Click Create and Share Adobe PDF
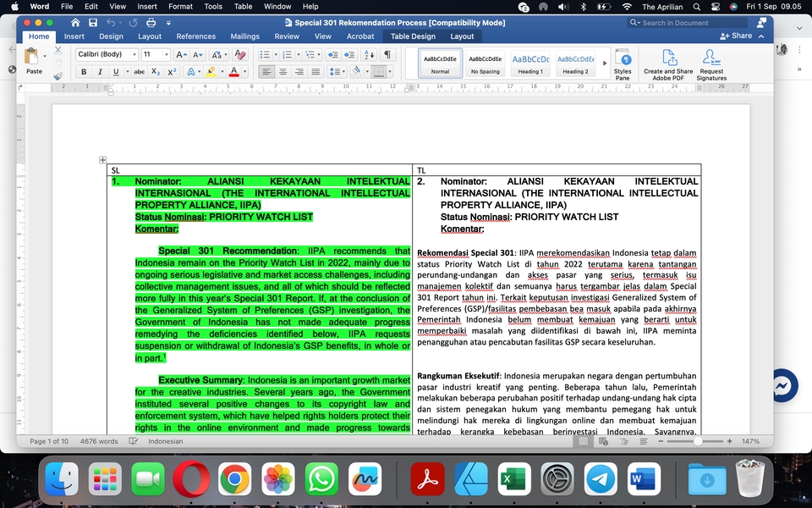 pos(668,64)
